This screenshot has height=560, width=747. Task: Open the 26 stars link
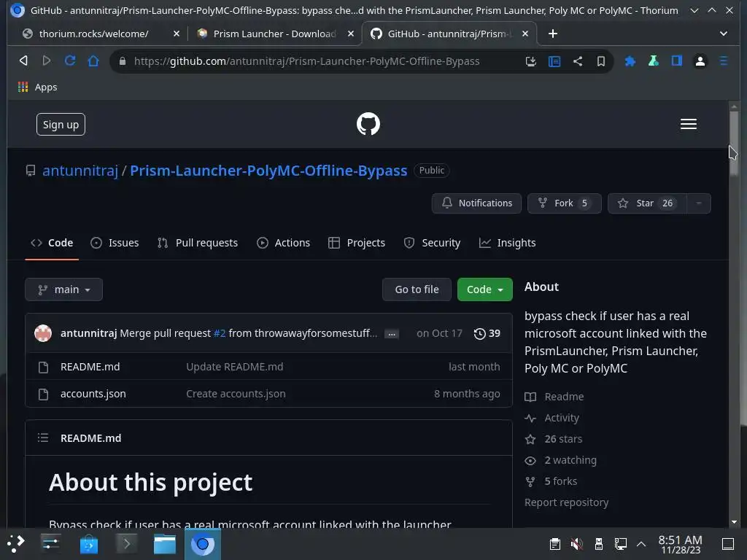tap(554, 439)
